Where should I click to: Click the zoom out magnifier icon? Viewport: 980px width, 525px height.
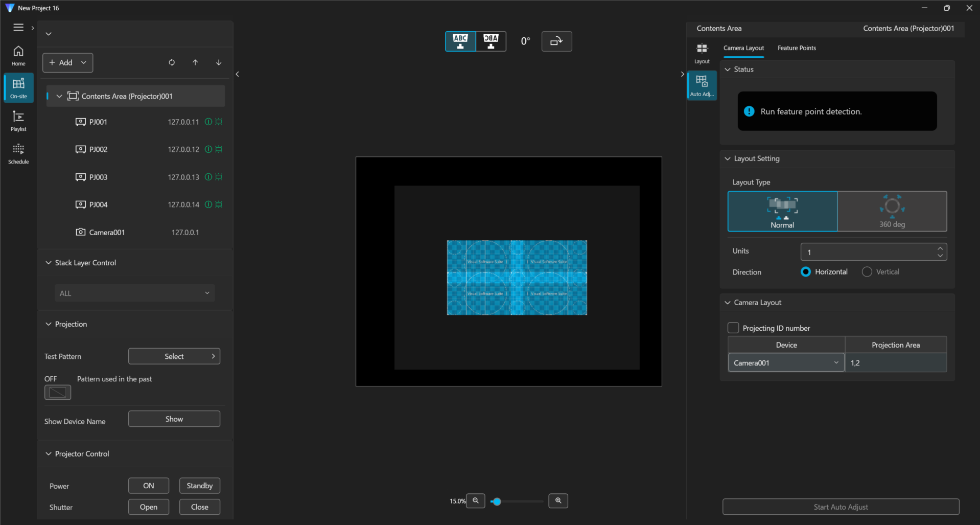pos(476,501)
